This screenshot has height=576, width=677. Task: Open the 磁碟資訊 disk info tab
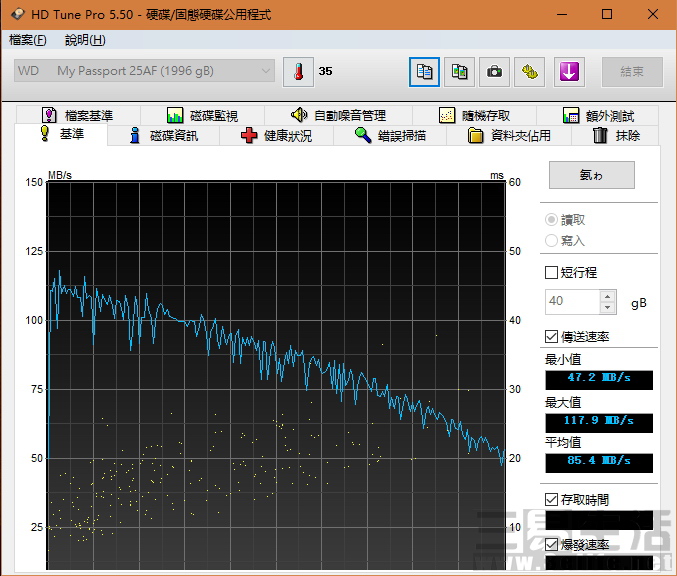click(164, 136)
